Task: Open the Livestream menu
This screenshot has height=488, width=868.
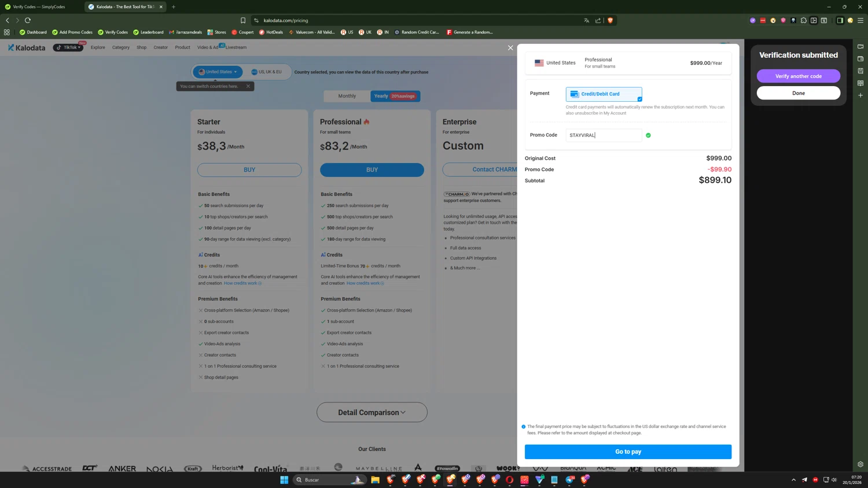Action: (236, 47)
